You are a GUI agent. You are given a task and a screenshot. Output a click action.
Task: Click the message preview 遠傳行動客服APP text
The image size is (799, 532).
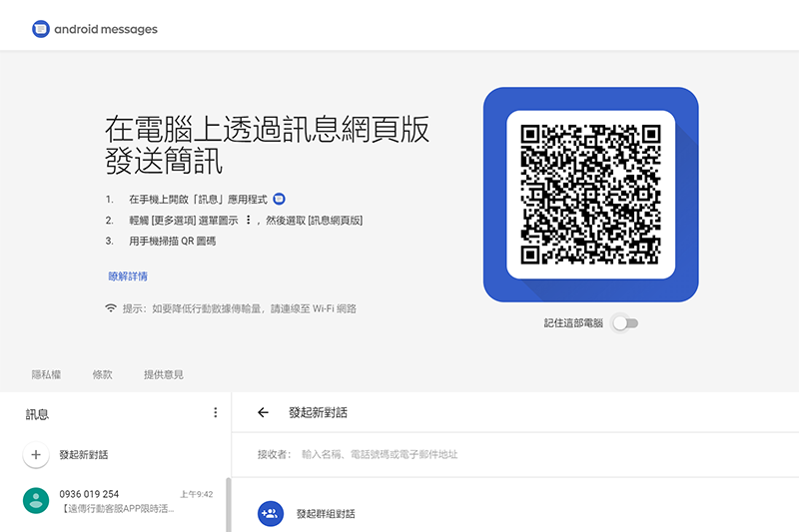click(x=118, y=509)
